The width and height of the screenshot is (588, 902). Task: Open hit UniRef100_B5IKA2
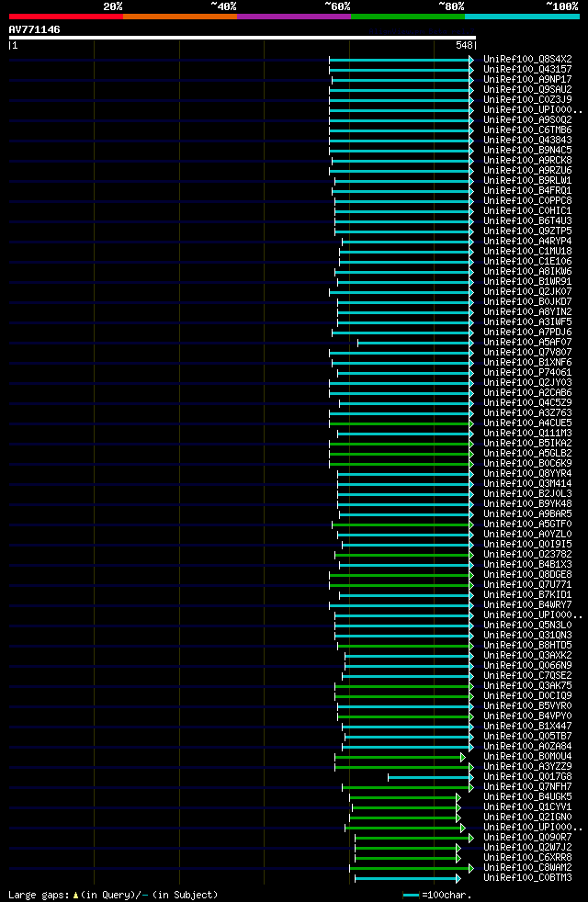(x=527, y=443)
